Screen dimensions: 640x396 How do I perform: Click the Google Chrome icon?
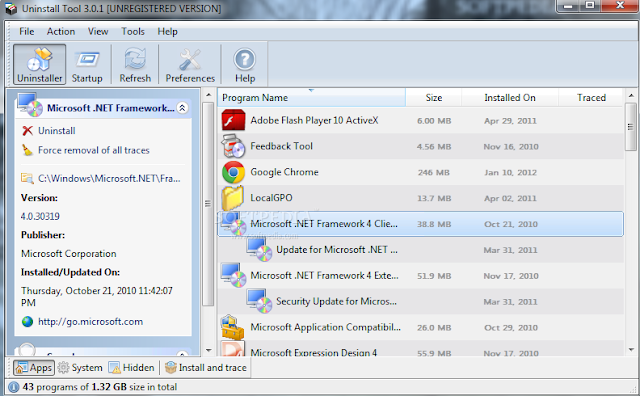pyautogui.click(x=233, y=172)
